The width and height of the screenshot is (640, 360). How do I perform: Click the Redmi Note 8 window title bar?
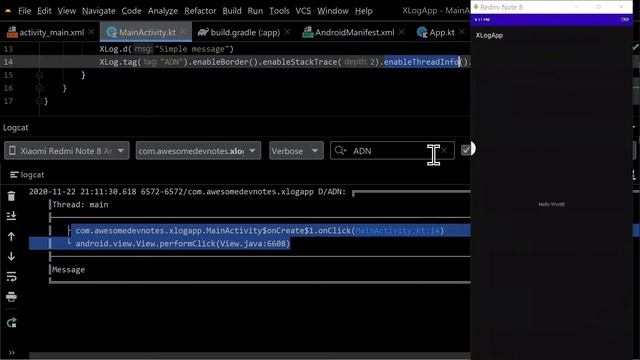pos(552,7)
